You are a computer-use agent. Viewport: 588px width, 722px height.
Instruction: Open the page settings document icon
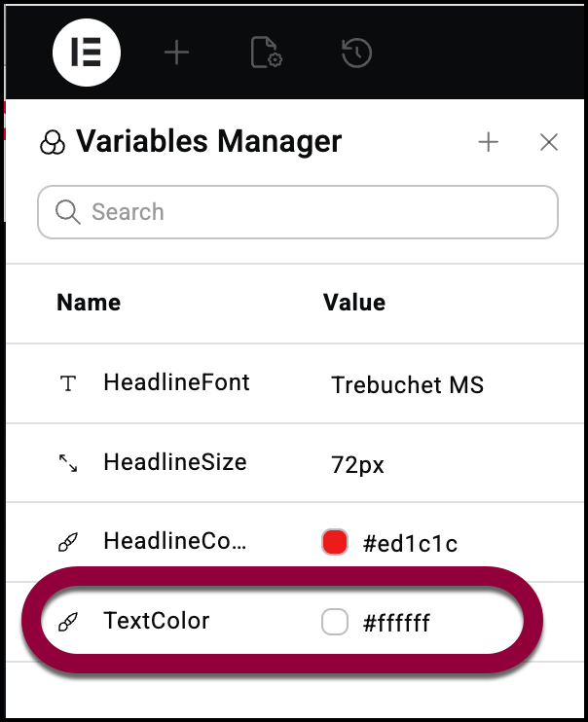[x=266, y=54]
